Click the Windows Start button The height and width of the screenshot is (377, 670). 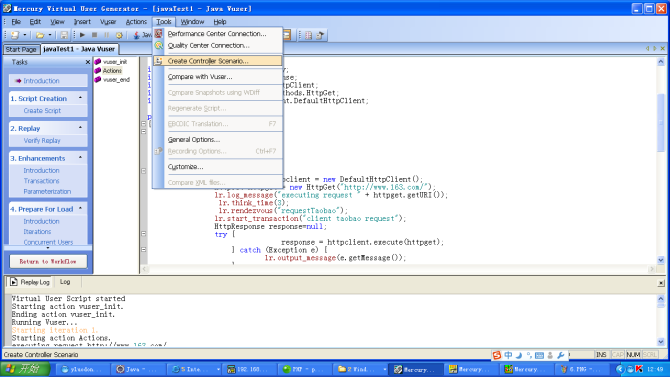25,369
